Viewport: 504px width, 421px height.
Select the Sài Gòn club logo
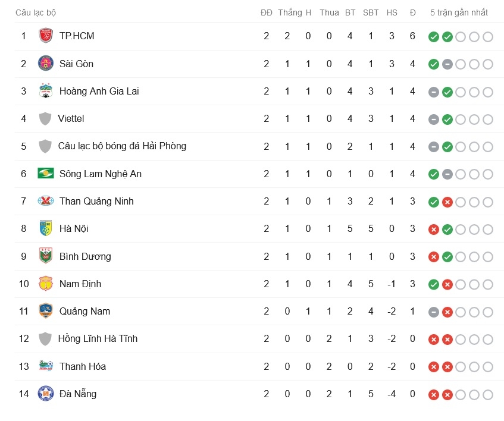click(x=46, y=64)
